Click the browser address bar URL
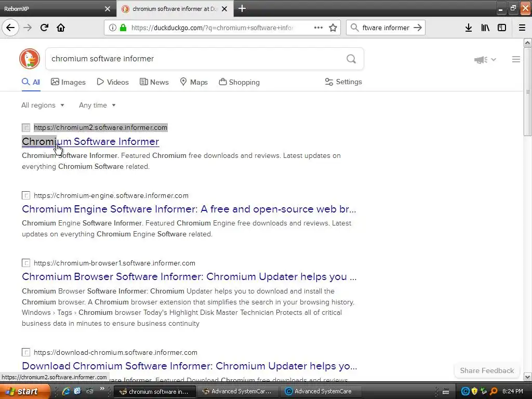This screenshot has width=532, height=399. 212,28
